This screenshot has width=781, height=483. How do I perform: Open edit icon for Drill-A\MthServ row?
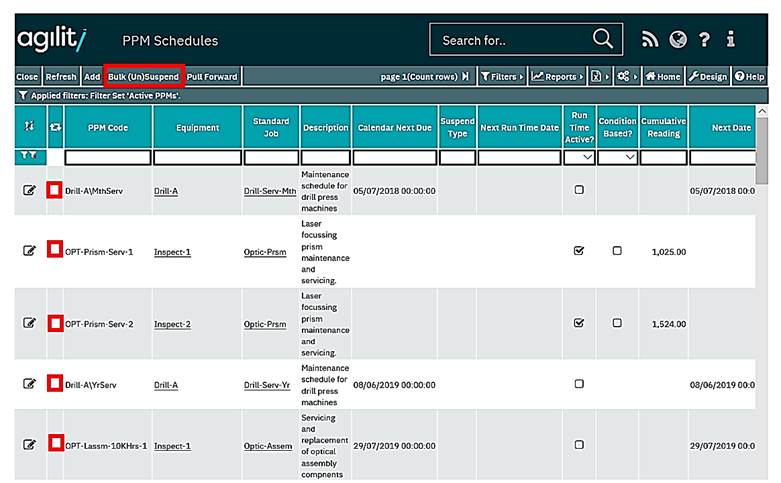tap(30, 191)
